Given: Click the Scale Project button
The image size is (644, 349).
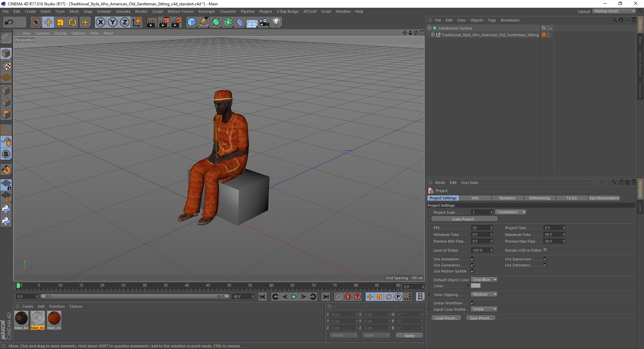Looking at the screenshot, I should pos(464,219).
